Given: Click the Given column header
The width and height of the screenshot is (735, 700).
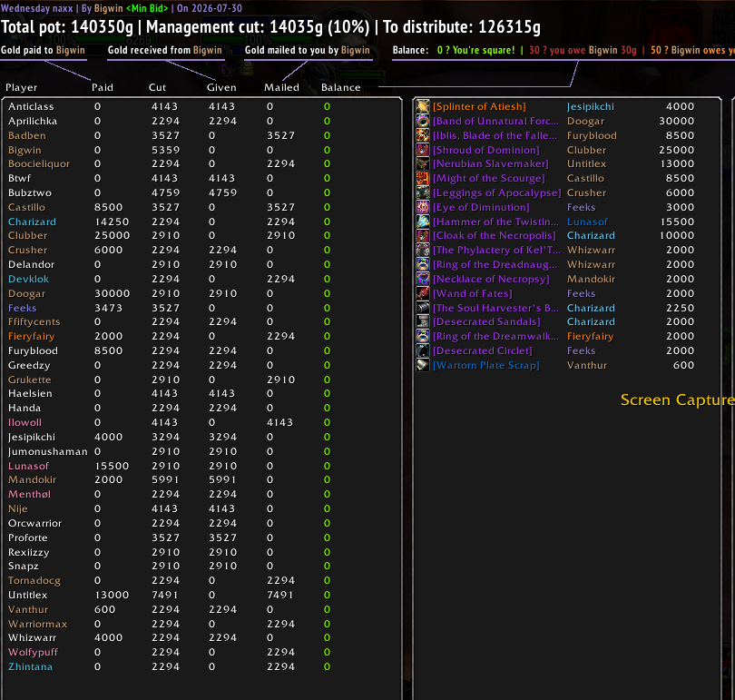Looking at the screenshot, I should point(221,88).
